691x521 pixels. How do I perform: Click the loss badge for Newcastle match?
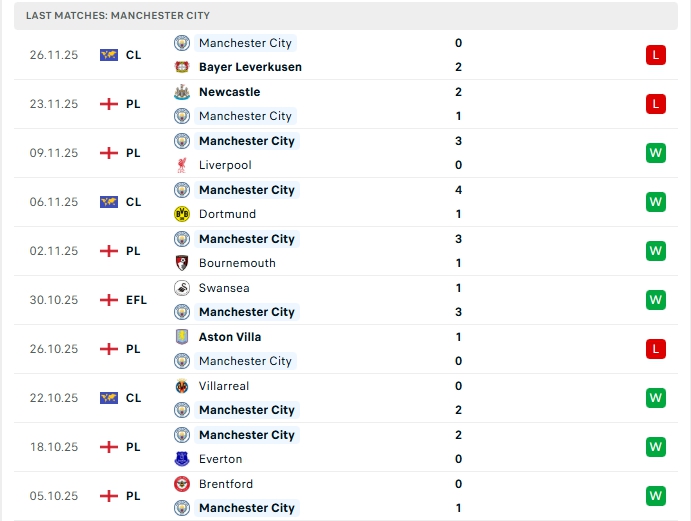tap(655, 104)
